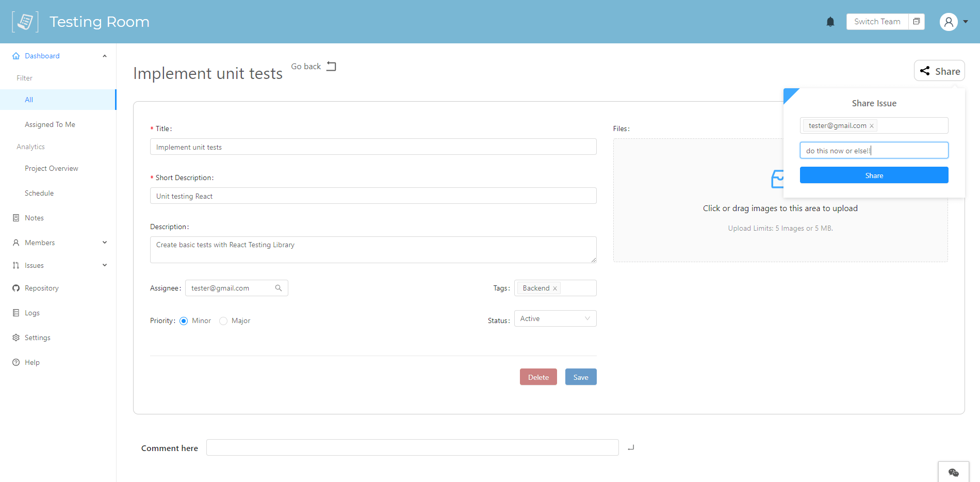Screen dimensions: 980x482
Task: Open the notifications bell
Action: (x=830, y=22)
